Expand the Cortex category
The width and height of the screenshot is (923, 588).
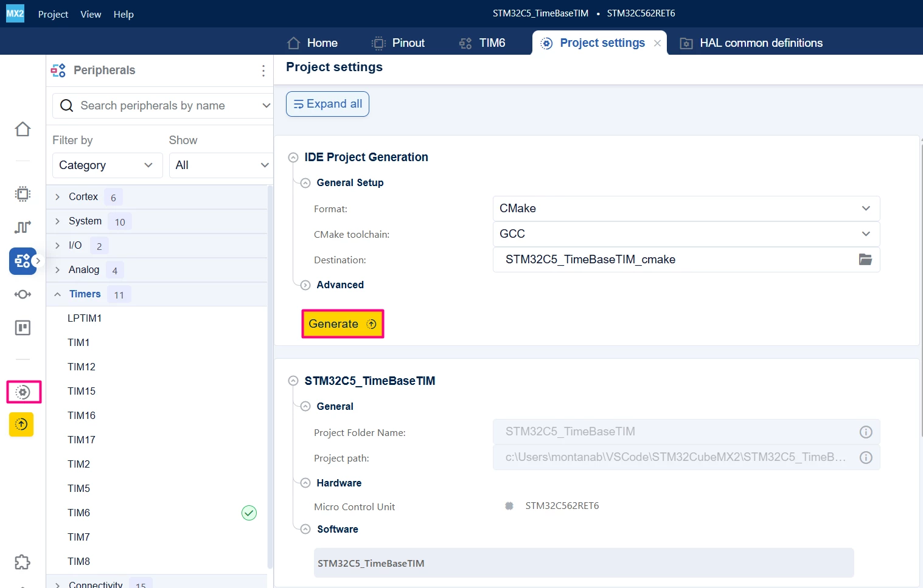(x=58, y=197)
